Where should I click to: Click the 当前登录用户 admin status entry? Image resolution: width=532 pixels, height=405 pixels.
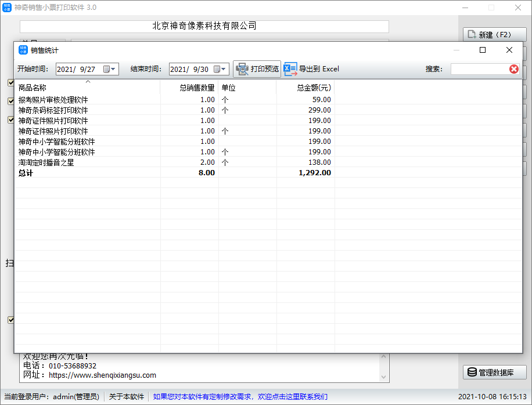point(52,396)
